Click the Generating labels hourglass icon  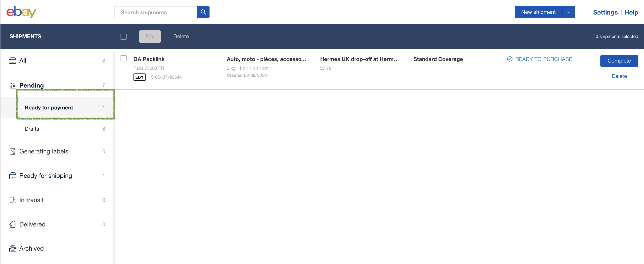click(13, 151)
